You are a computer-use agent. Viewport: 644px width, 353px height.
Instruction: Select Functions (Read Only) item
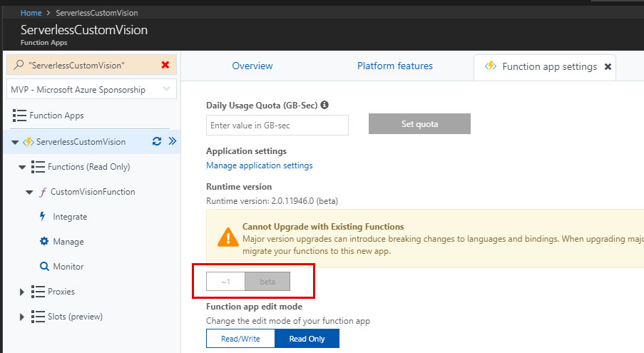click(88, 167)
